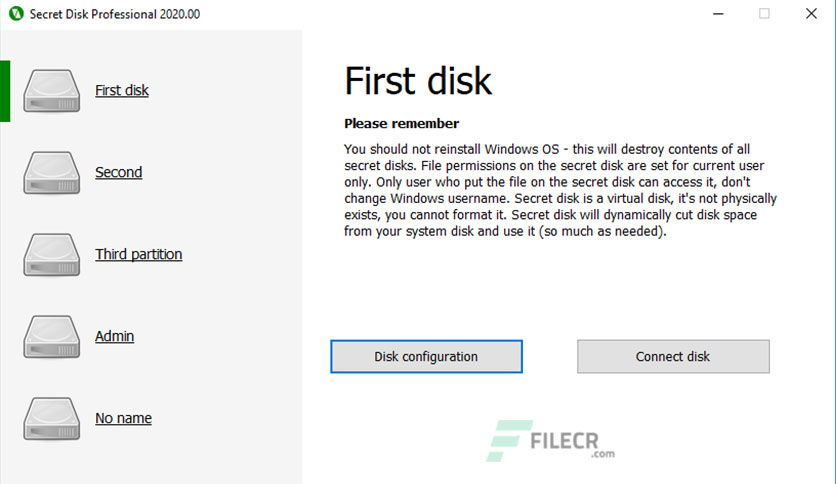This screenshot has height=484, width=836.
Task: Switch to the Admin disk label
Action: point(114,336)
